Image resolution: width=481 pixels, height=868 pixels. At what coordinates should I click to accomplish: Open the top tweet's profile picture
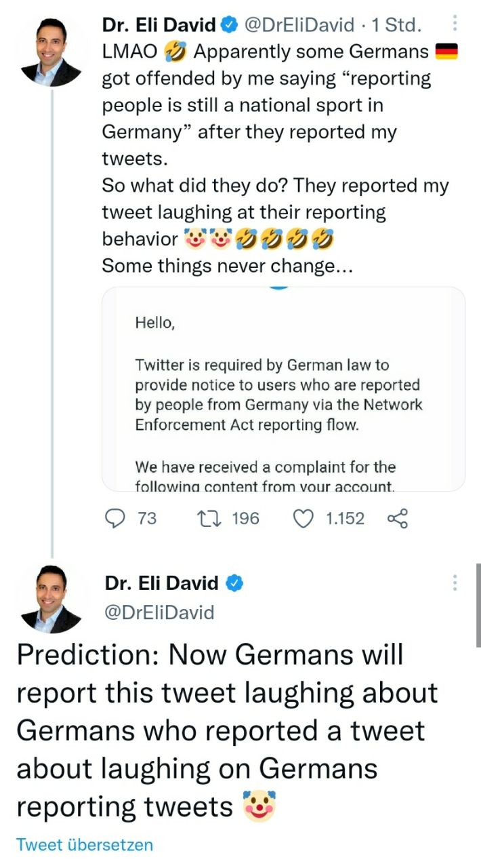51,52
